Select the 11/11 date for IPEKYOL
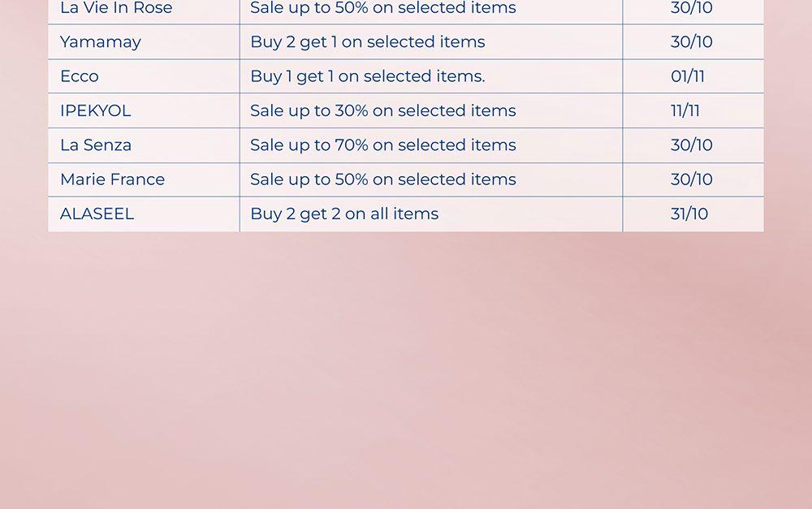Screen dimensions: 812x509 (x=685, y=110)
